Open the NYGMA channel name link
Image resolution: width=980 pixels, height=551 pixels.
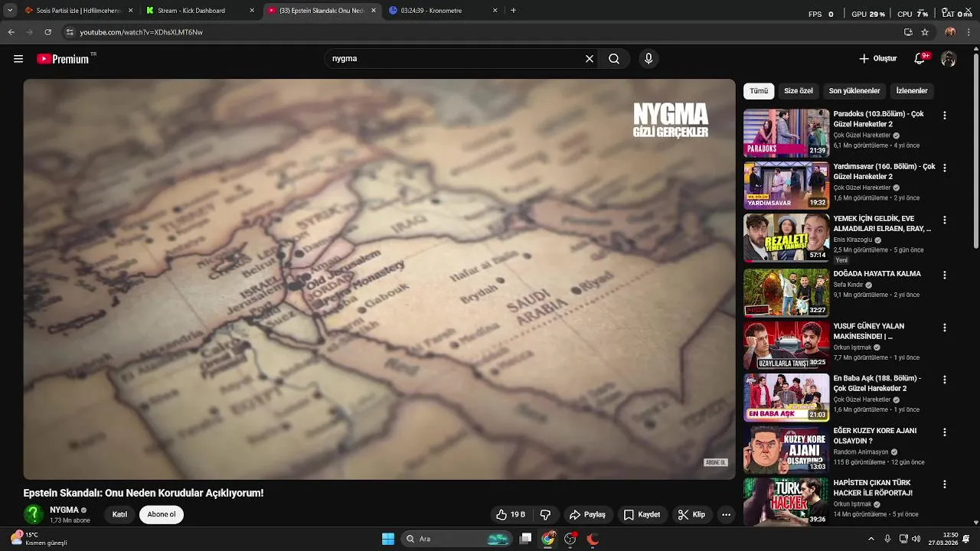tap(64, 510)
